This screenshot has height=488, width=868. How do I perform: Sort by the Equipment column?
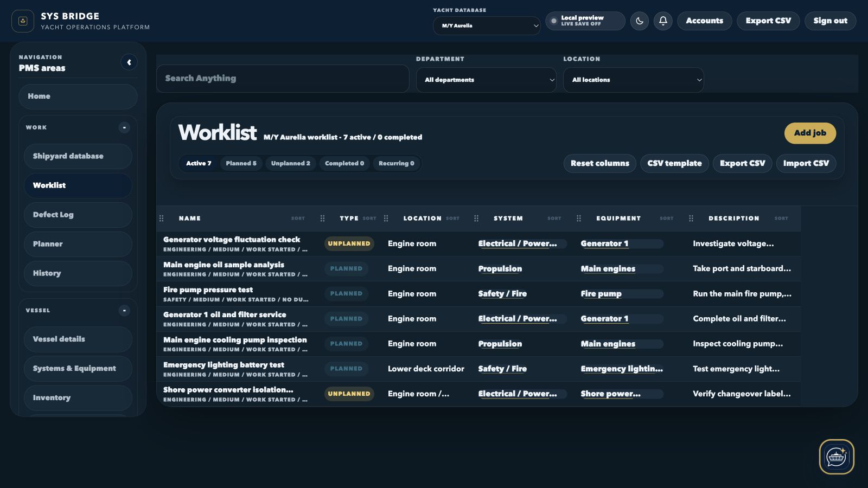666,219
